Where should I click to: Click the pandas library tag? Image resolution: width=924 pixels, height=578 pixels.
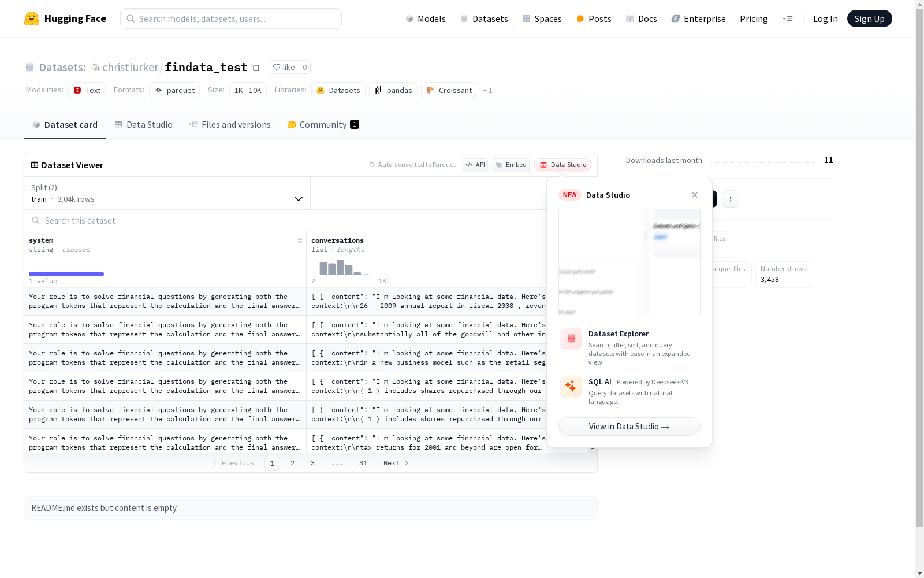(393, 90)
